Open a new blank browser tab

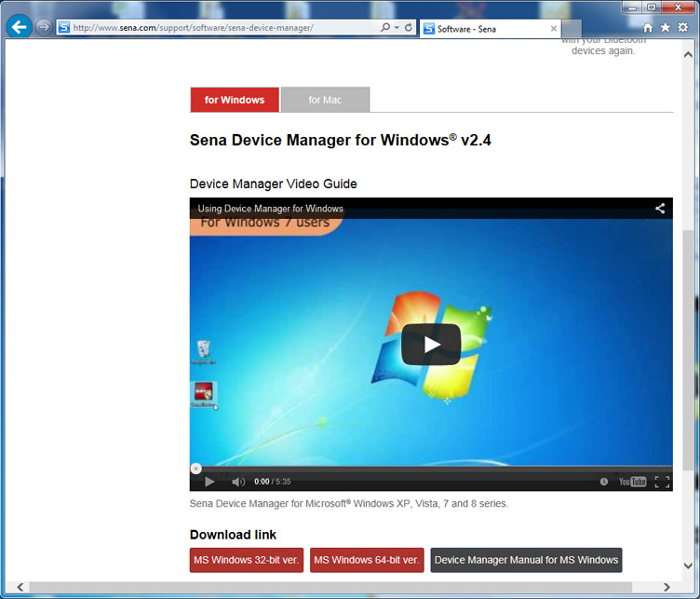pos(572,29)
